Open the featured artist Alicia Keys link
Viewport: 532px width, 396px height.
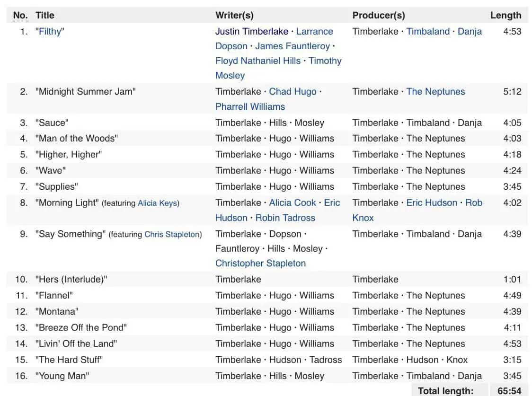(x=158, y=203)
